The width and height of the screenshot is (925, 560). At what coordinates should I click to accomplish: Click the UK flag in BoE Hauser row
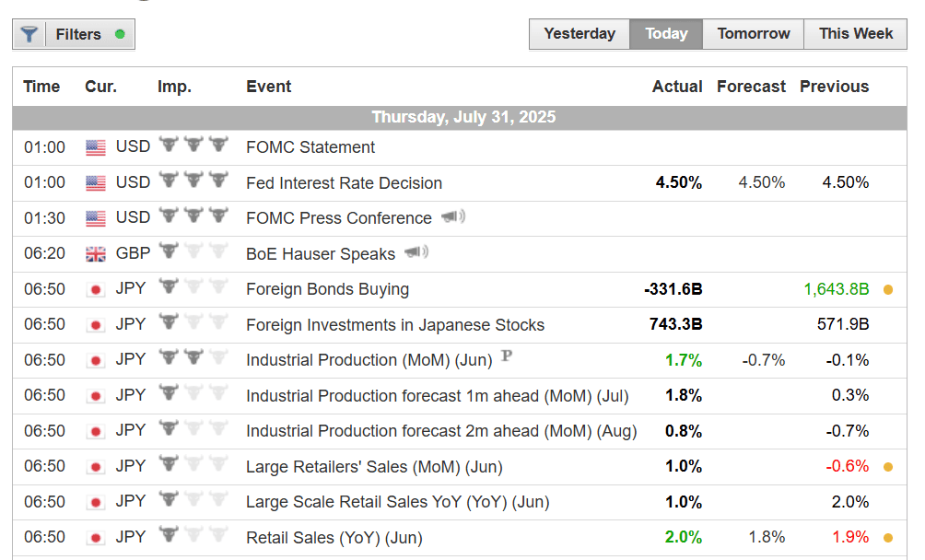(96, 254)
